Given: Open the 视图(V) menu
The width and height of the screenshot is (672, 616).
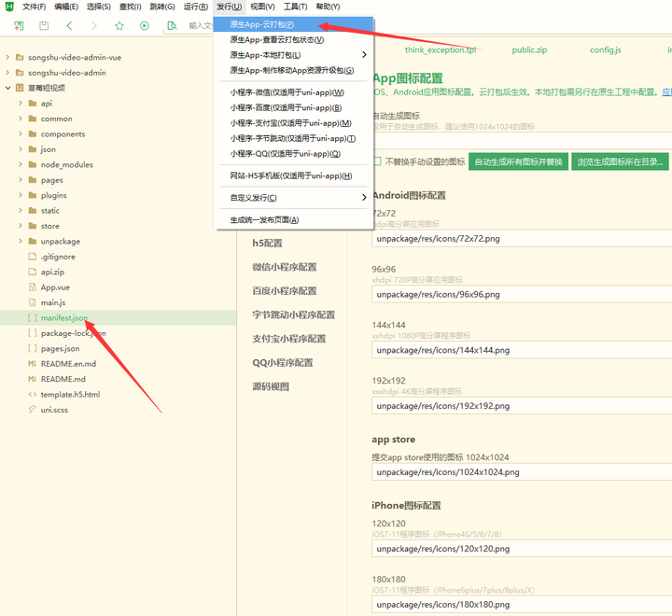Looking at the screenshot, I should [262, 7].
